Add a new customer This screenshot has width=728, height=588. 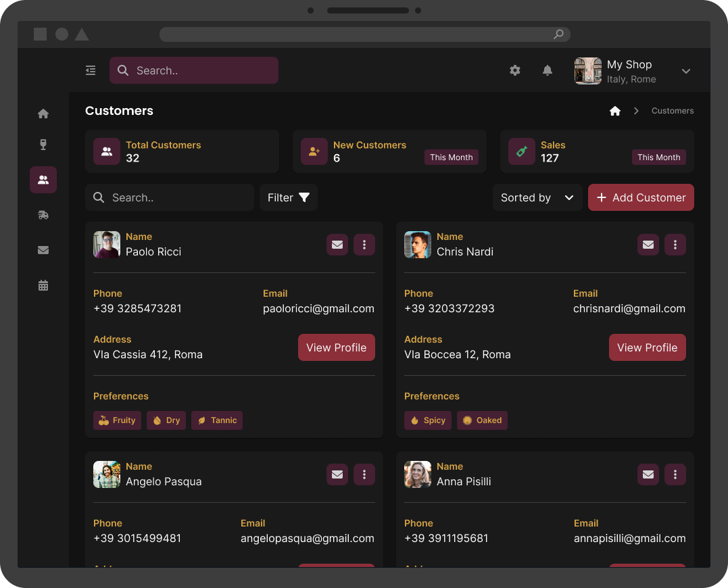pyautogui.click(x=641, y=197)
